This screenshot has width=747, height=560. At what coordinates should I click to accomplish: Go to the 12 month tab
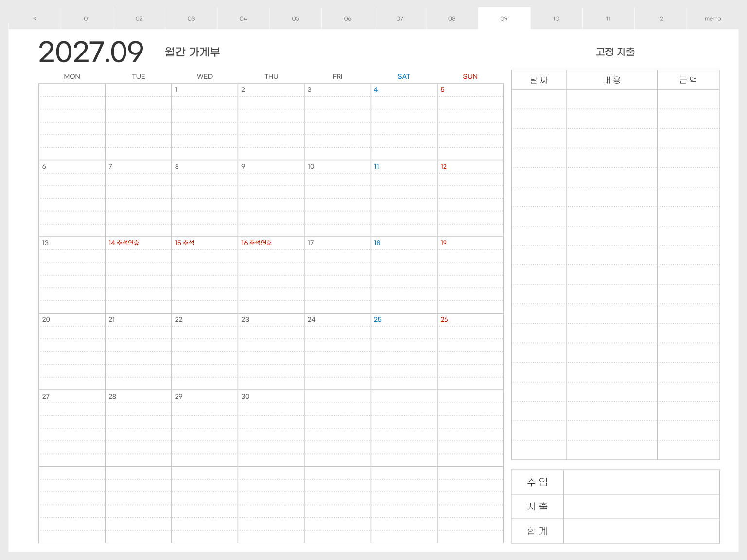[660, 18]
